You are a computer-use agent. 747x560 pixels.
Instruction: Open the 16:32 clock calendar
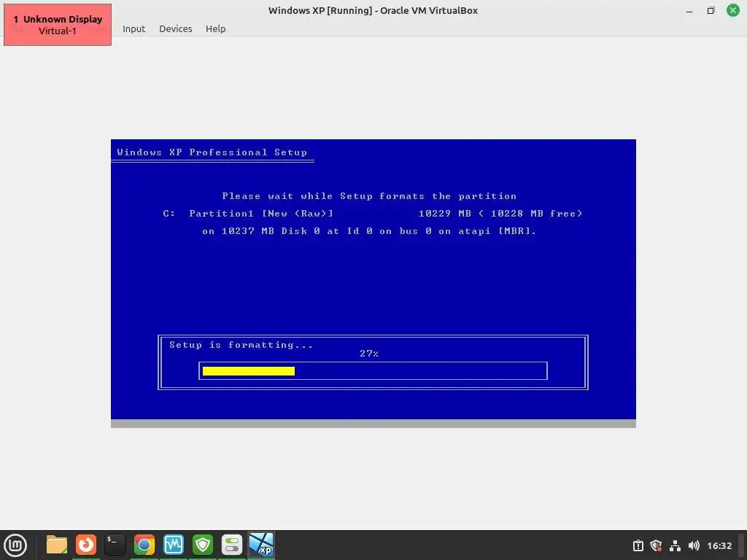click(719, 545)
